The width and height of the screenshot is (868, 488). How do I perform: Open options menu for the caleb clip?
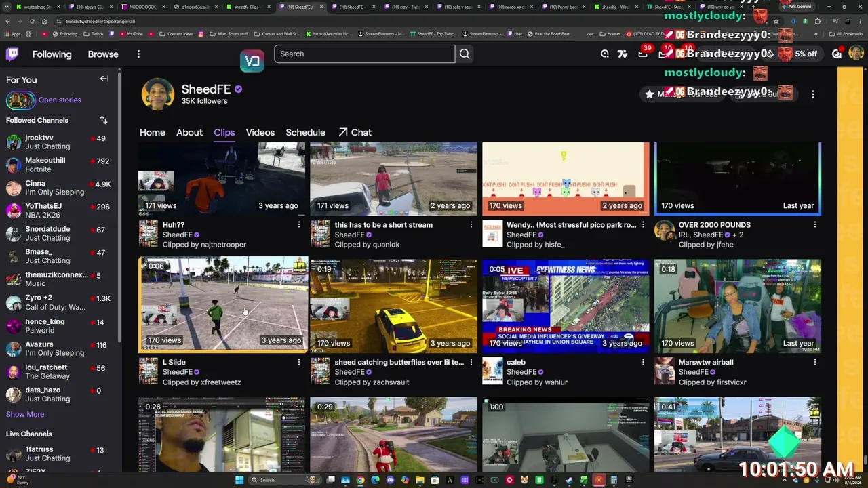point(643,363)
